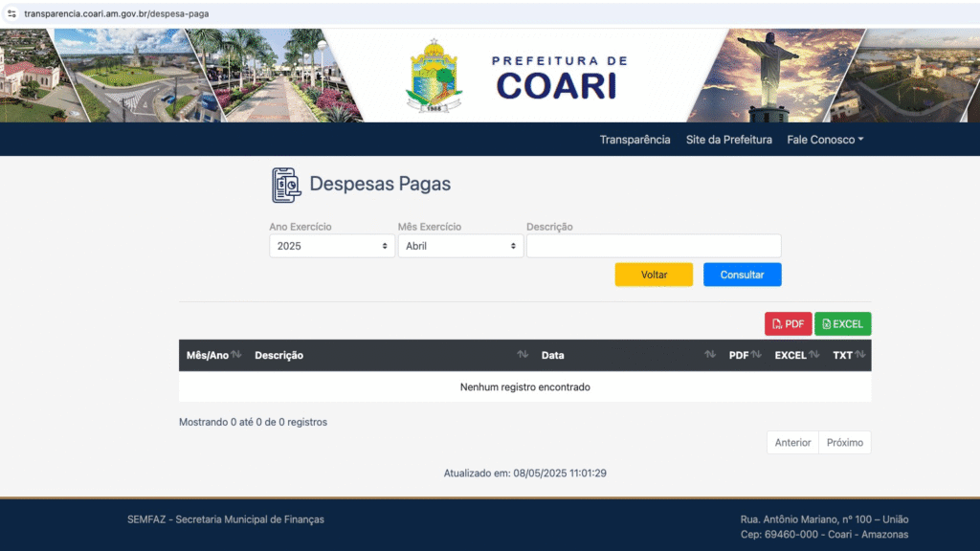980x551 pixels.
Task: Click the Data column header label
Action: 552,355
